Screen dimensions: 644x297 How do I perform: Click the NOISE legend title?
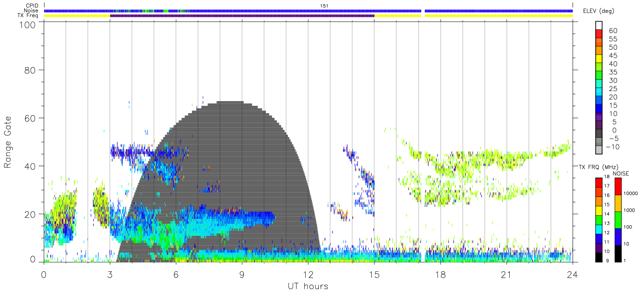click(621, 173)
